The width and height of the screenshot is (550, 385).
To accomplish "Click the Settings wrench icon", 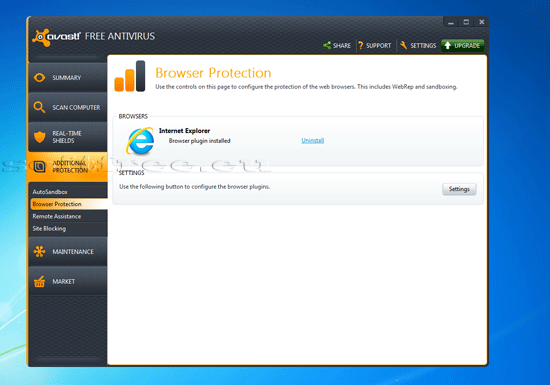I will 403,45.
